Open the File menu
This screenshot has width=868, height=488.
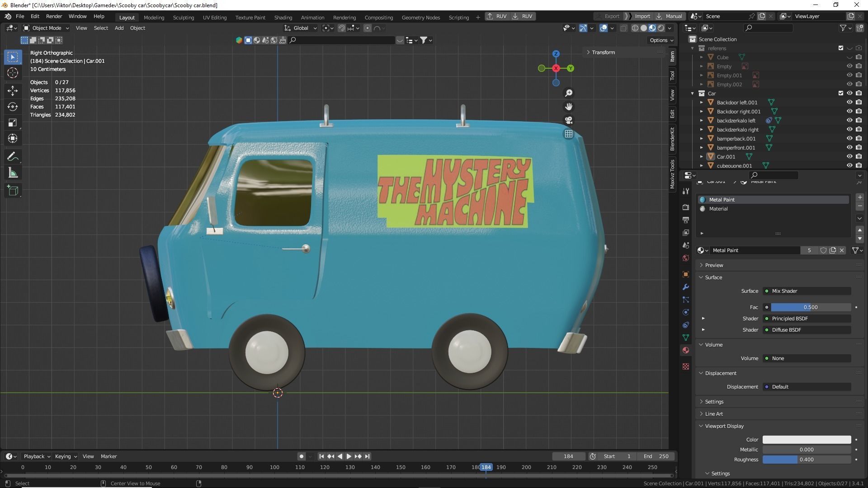[20, 16]
